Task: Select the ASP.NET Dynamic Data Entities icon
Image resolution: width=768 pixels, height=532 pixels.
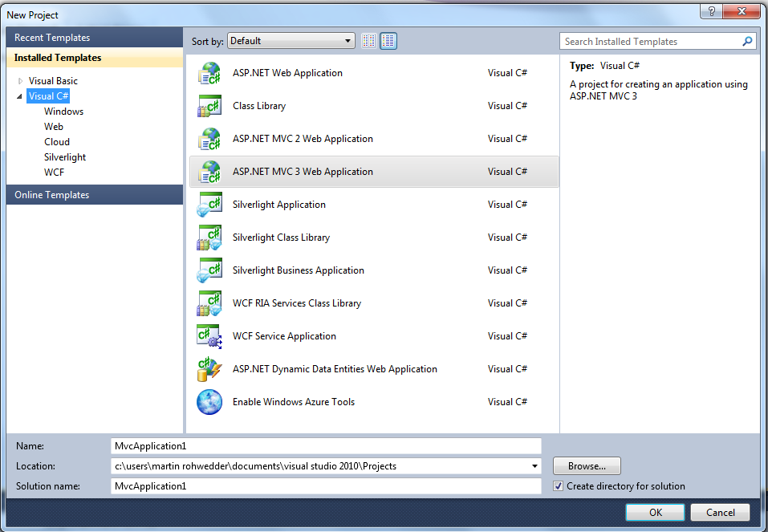Action: 209,369
